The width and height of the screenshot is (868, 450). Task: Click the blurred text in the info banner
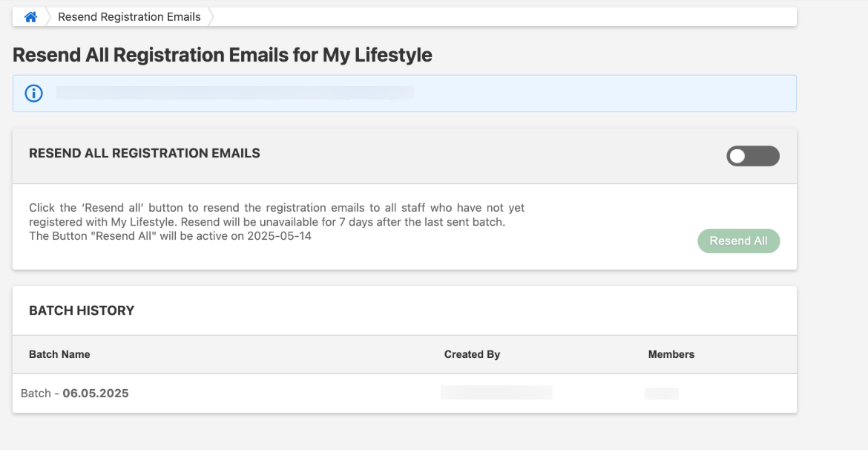pyautogui.click(x=235, y=93)
